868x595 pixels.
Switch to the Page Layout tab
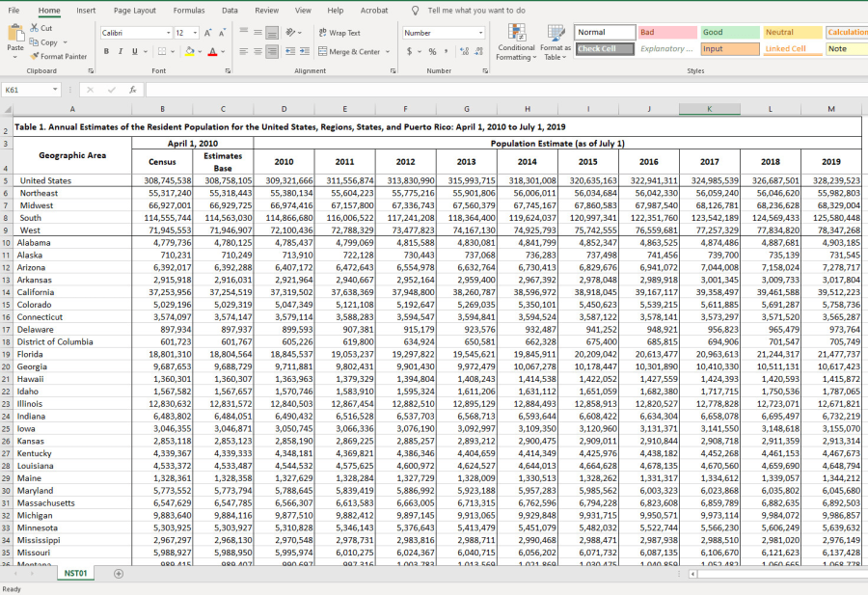click(x=134, y=11)
